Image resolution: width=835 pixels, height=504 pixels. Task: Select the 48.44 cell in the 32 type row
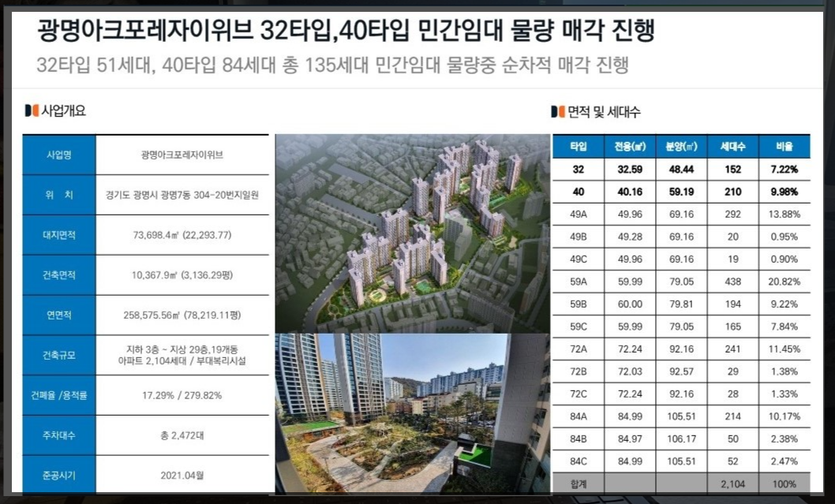point(682,170)
